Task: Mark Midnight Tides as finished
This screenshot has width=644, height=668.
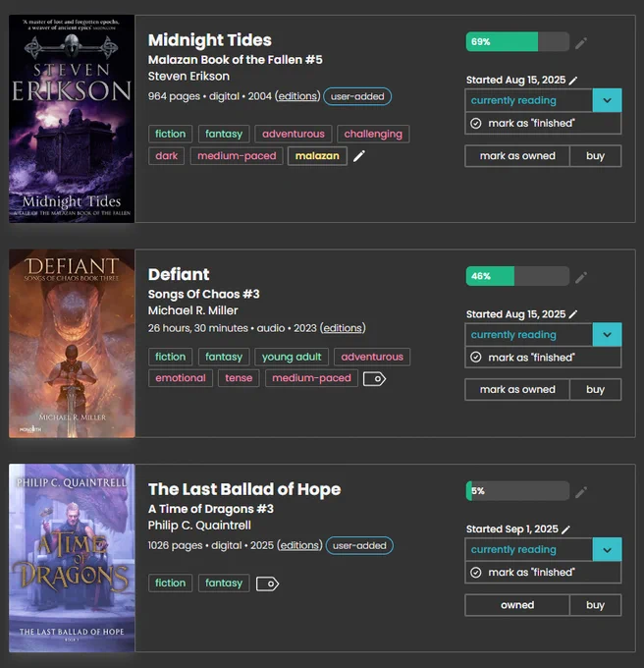Action: pyautogui.click(x=543, y=123)
